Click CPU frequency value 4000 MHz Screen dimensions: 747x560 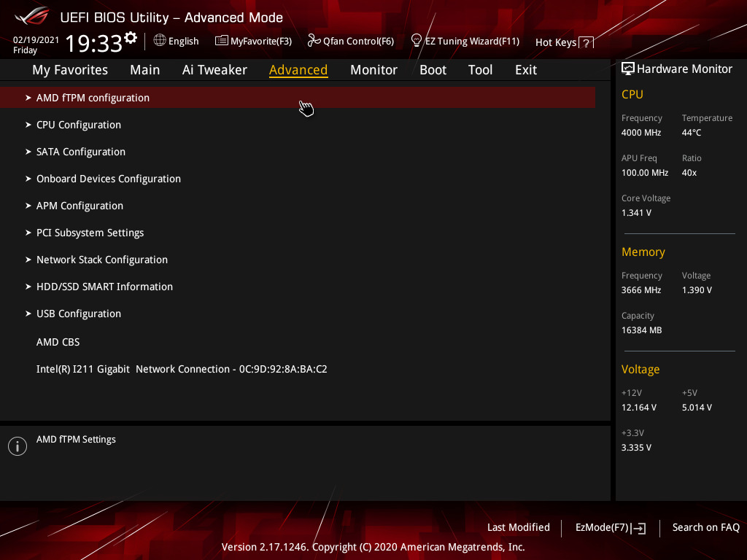(640, 133)
